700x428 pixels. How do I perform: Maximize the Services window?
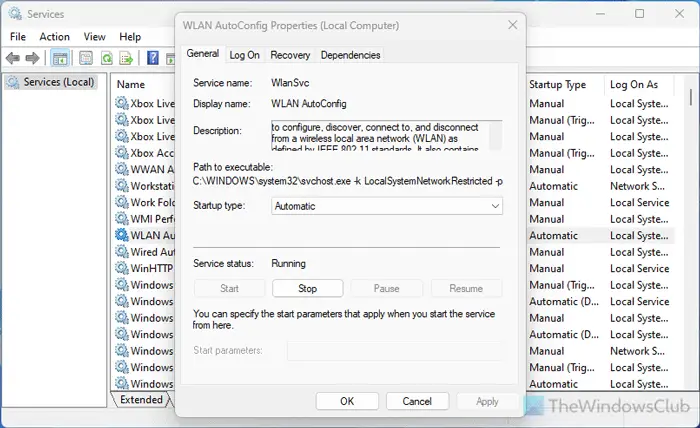(x=639, y=14)
